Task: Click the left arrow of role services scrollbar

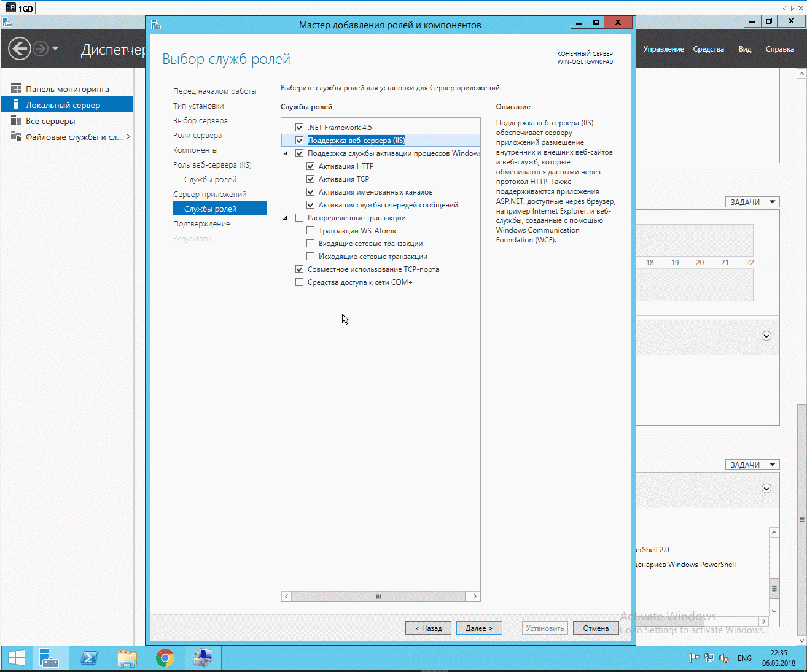Action: click(x=287, y=597)
